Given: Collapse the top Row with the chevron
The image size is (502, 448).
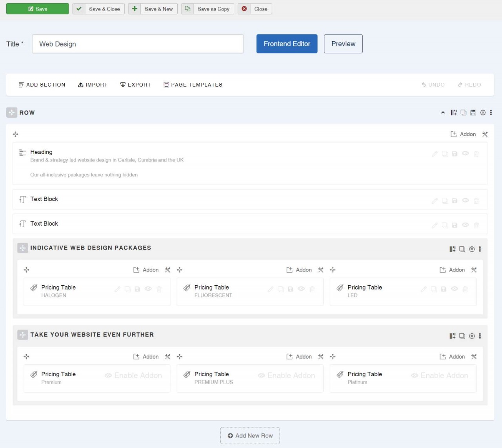Looking at the screenshot, I should (x=443, y=113).
